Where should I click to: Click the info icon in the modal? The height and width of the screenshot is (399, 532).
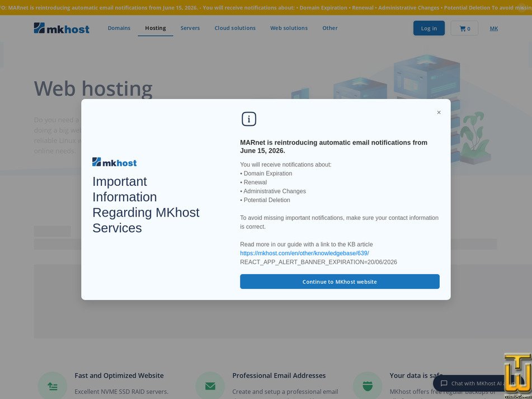[x=249, y=119]
